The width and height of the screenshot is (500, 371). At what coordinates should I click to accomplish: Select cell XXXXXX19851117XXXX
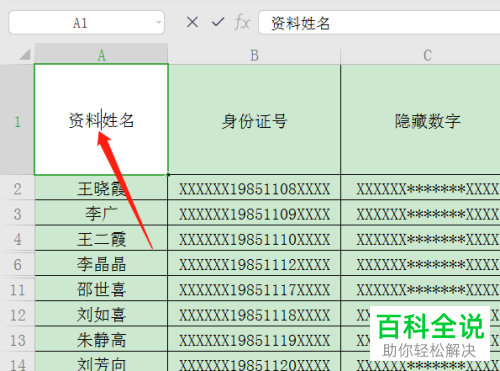(254, 289)
